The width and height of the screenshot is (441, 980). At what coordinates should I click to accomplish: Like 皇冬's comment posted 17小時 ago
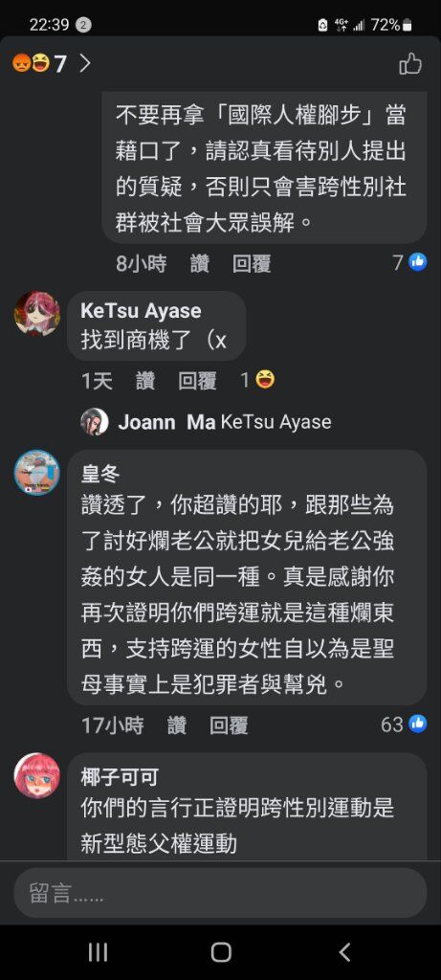pos(177,725)
